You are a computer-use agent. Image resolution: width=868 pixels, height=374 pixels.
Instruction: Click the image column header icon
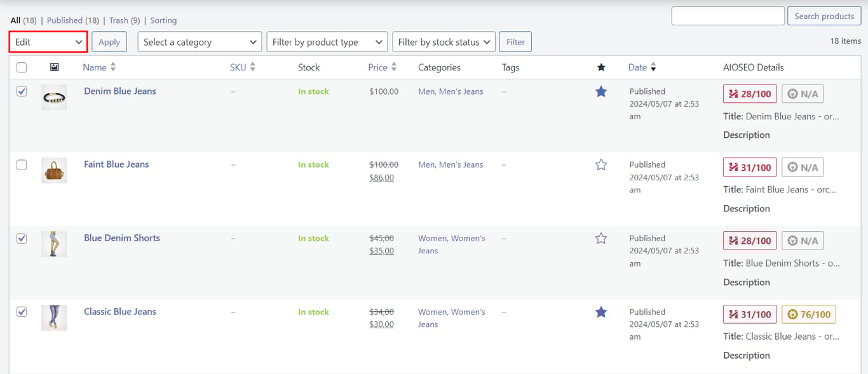pyautogui.click(x=54, y=67)
